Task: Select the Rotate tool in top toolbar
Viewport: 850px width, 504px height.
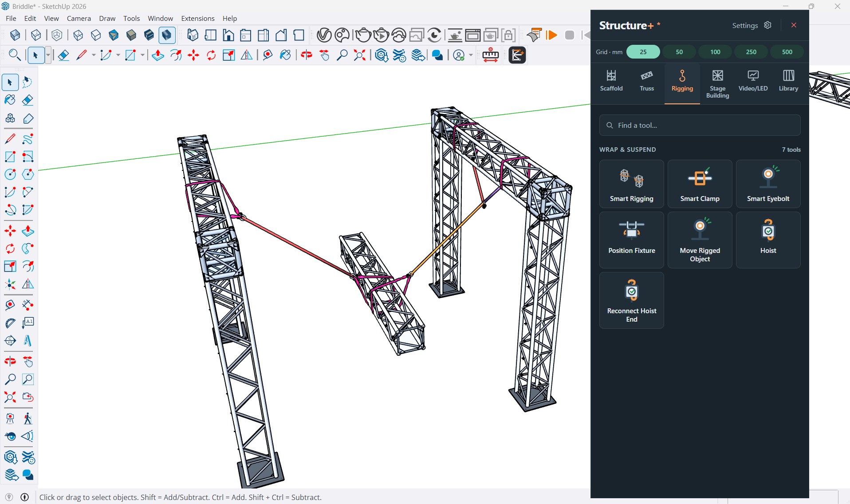Action: click(211, 55)
